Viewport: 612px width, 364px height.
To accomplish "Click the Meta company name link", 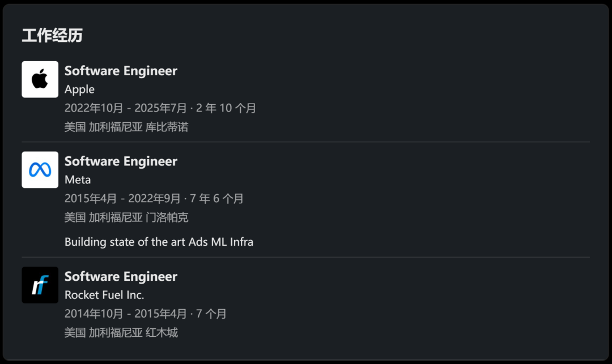I will [x=76, y=179].
